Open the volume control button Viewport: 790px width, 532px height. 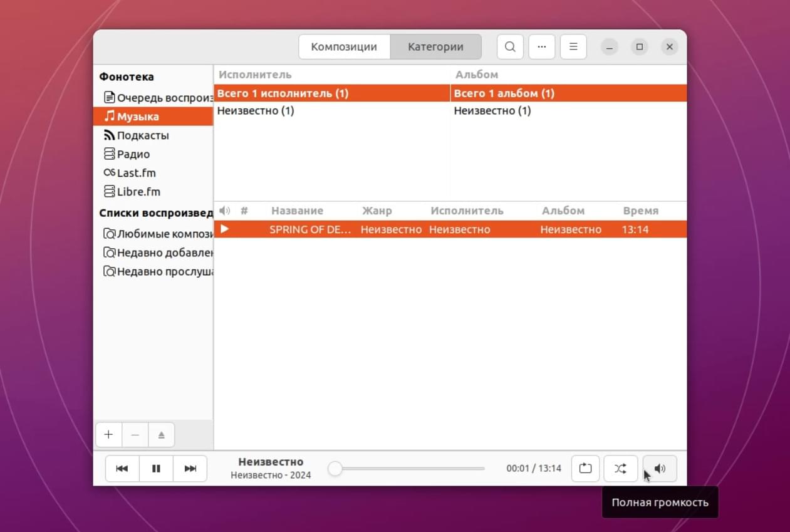click(660, 469)
